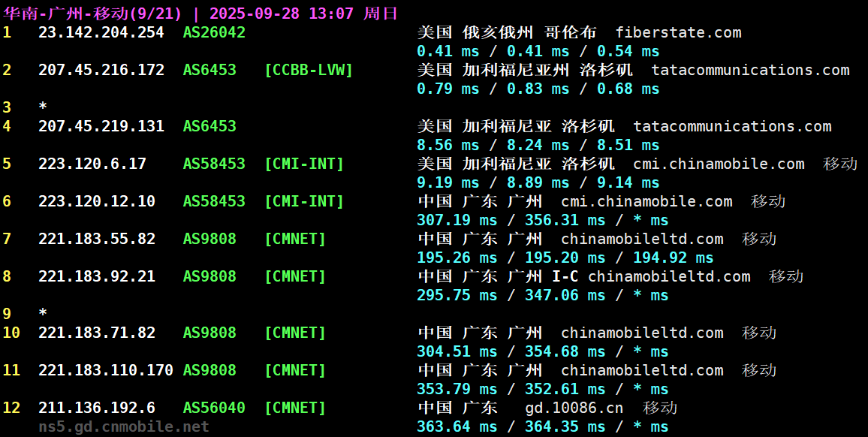The image size is (868, 437).
Task: Select latency 9.19 ms / 8.89 ms / 9.14 ms
Action: click(538, 182)
